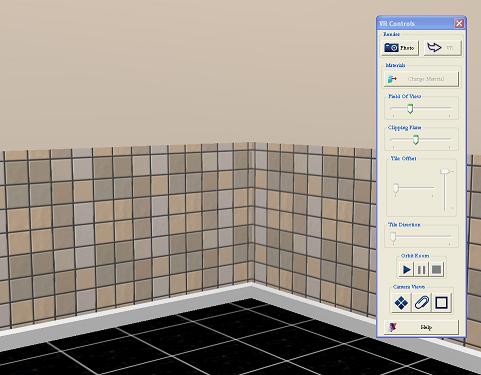Open Help from the VR Controls panel
Screen dimensions: 481x375
tap(421, 327)
